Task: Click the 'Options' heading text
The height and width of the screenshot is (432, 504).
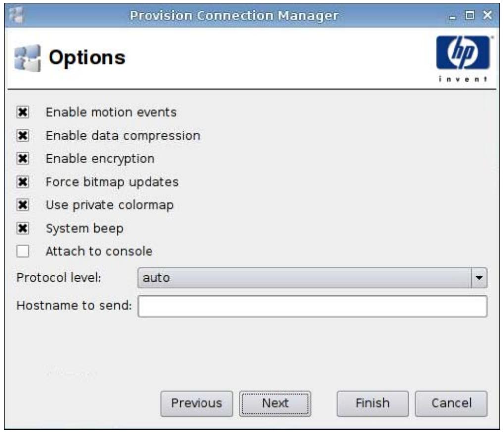Action: tap(87, 58)
